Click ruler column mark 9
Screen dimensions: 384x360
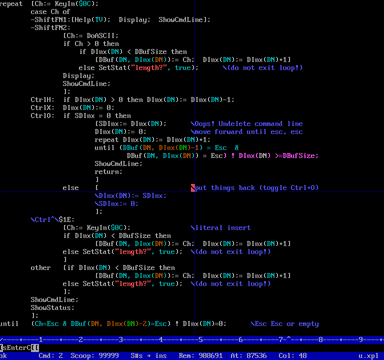[361, 340]
